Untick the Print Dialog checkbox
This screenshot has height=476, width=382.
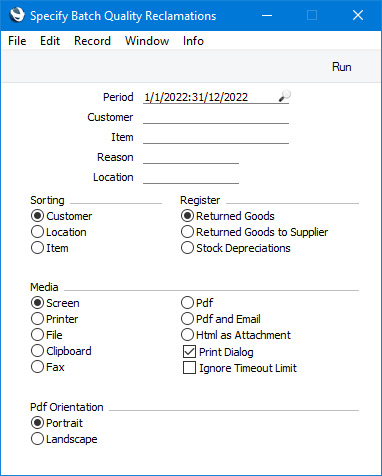[x=189, y=352]
